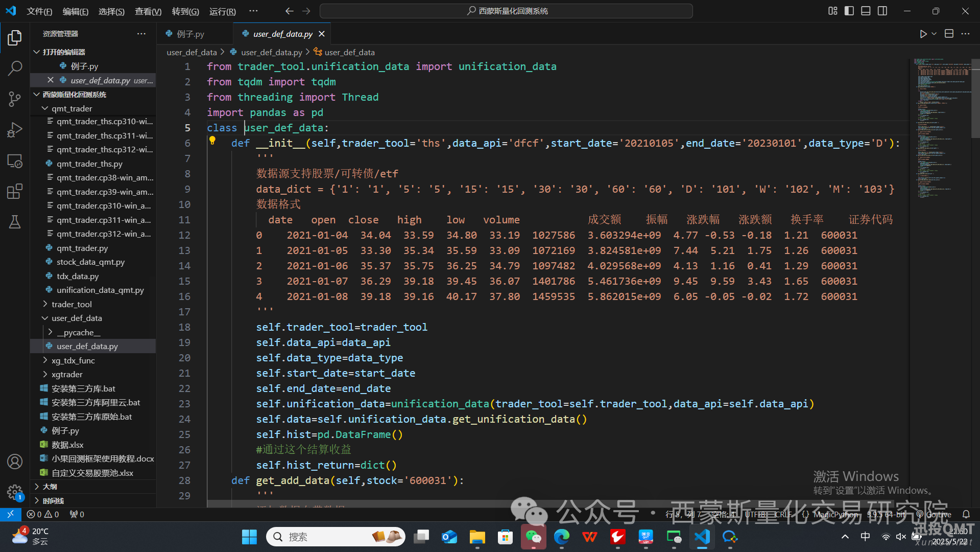Open the notifications bell

pos(966,514)
